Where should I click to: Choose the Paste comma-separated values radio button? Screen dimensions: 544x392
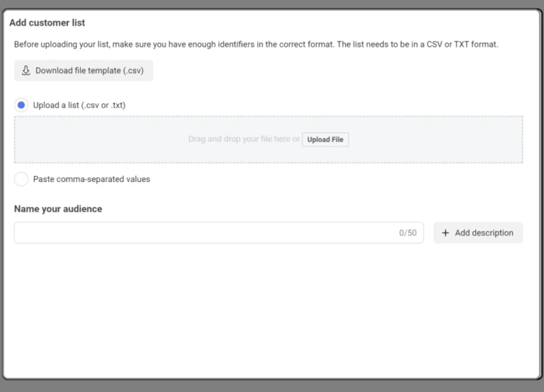click(x=21, y=179)
